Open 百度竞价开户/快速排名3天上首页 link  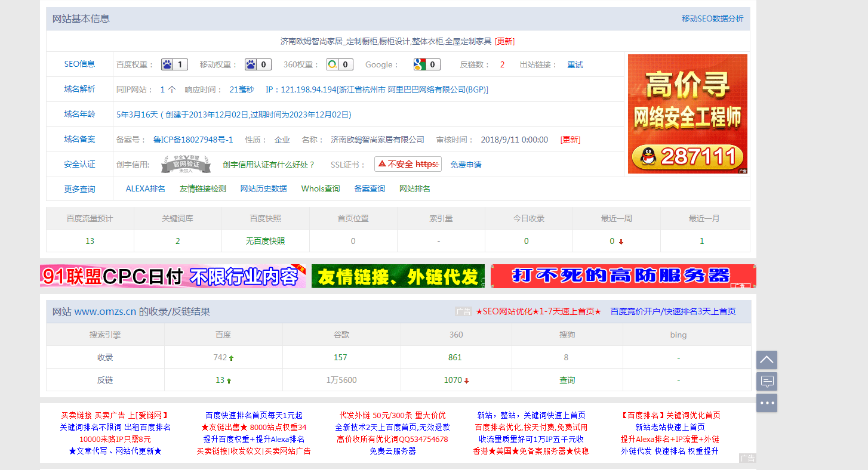[x=673, y=311]
